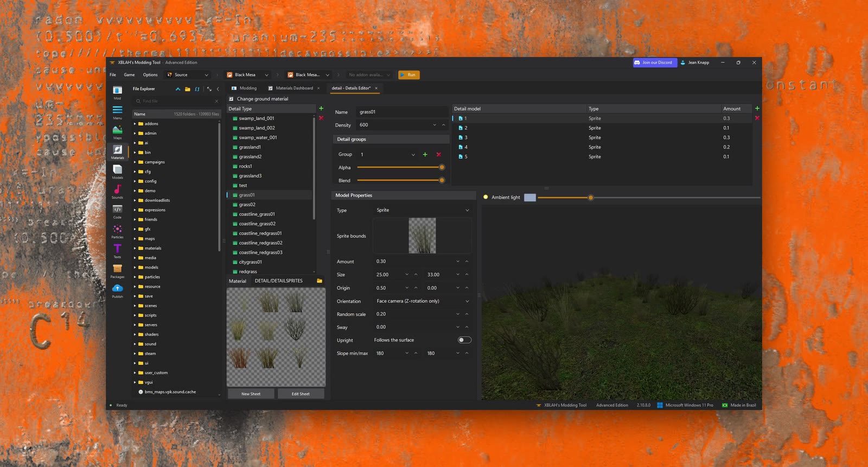This screenshot has width=868, height=467.
Task: Open the Models sidebar section
Action: [117, 172]
